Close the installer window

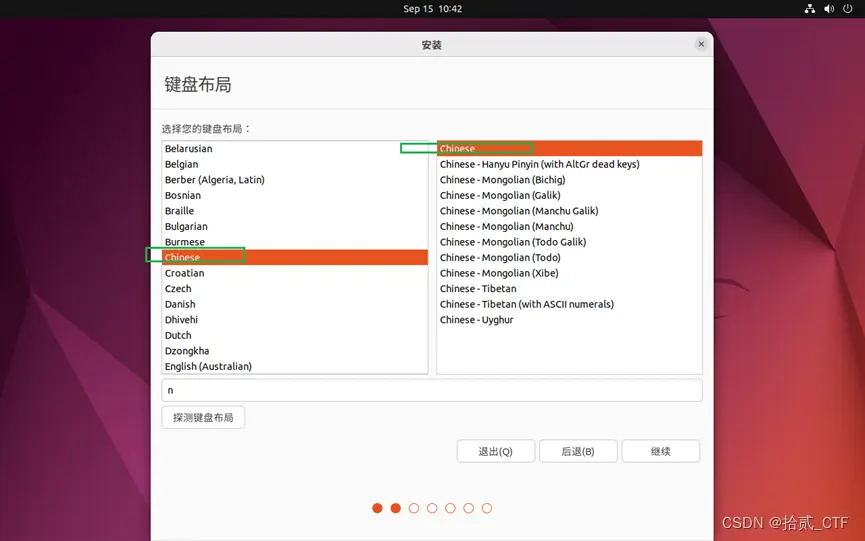click(x=701, y=44)
